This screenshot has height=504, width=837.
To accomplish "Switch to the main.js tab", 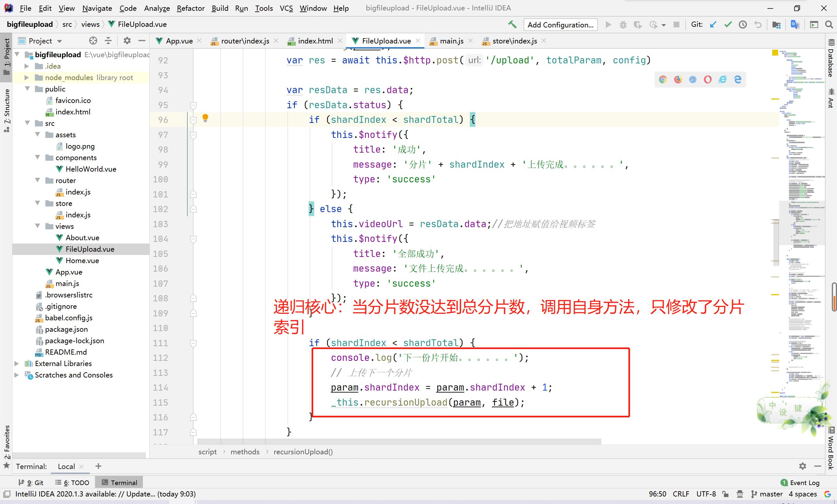I will (x=451, y=41).
